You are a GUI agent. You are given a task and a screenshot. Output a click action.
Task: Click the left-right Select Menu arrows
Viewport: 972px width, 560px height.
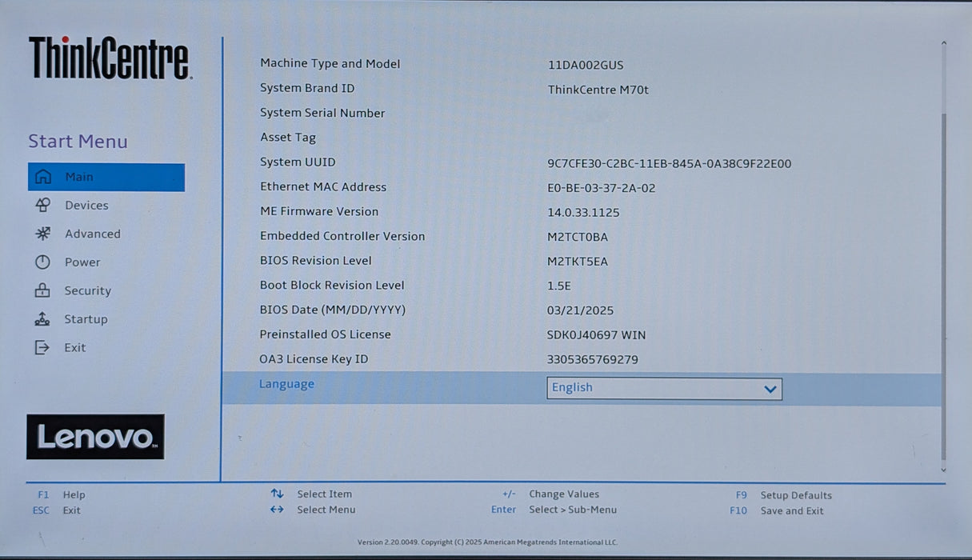pos(277,510)
